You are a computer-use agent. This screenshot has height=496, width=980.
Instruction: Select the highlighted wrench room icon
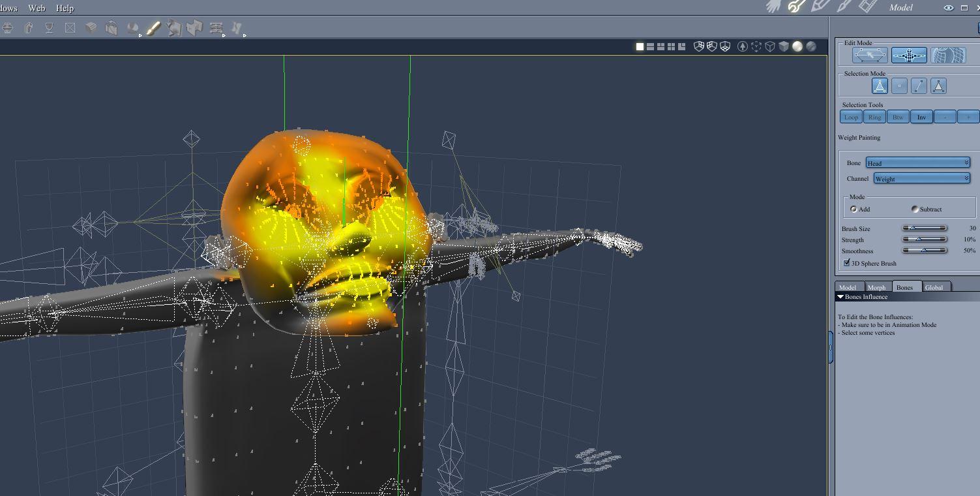tap(796, 7)
